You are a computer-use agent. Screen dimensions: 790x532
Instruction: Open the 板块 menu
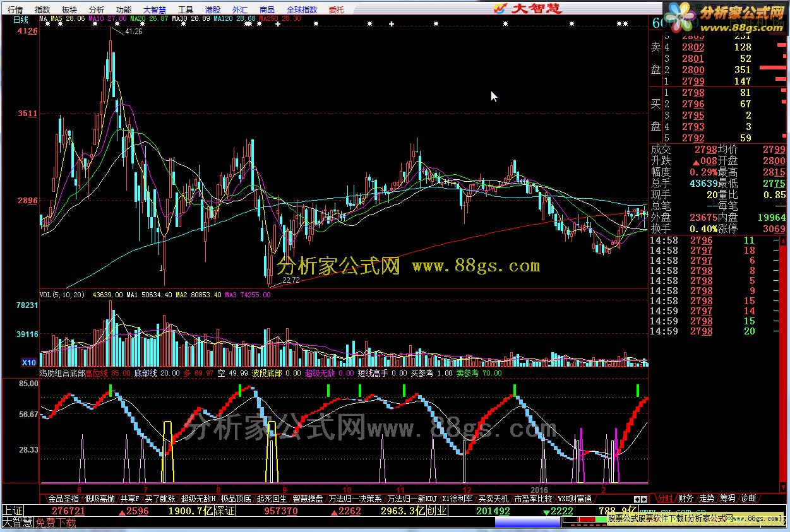[x=69, y=9]
